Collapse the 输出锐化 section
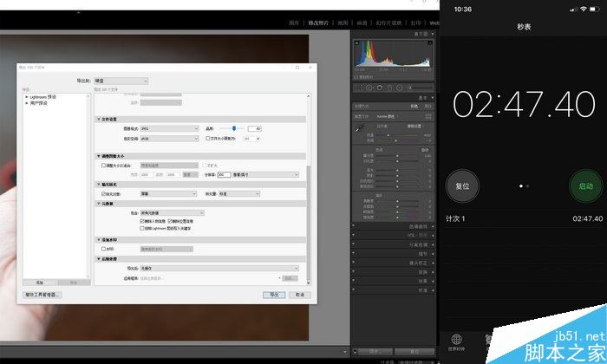Screen dimensions: 607x364 click(99, 184)
